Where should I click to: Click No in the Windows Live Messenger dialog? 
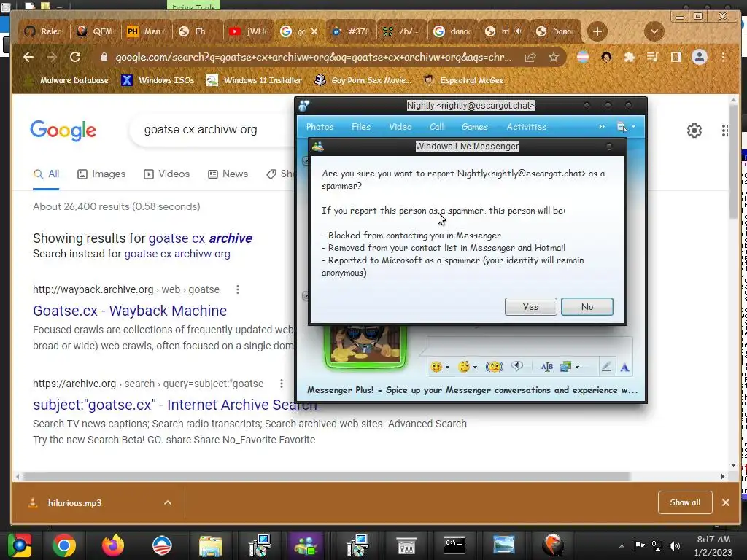[x=587, y=307]
